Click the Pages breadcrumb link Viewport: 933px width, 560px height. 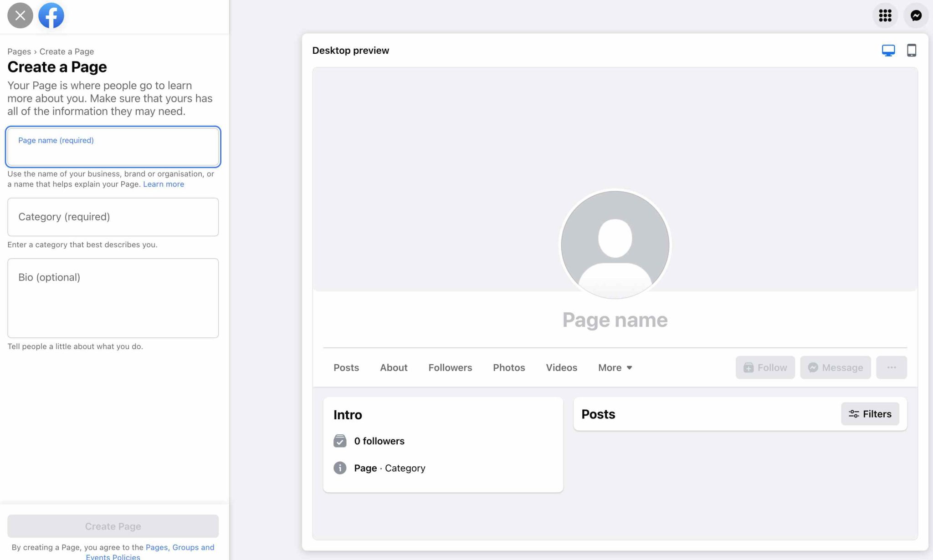pos(19,51)
